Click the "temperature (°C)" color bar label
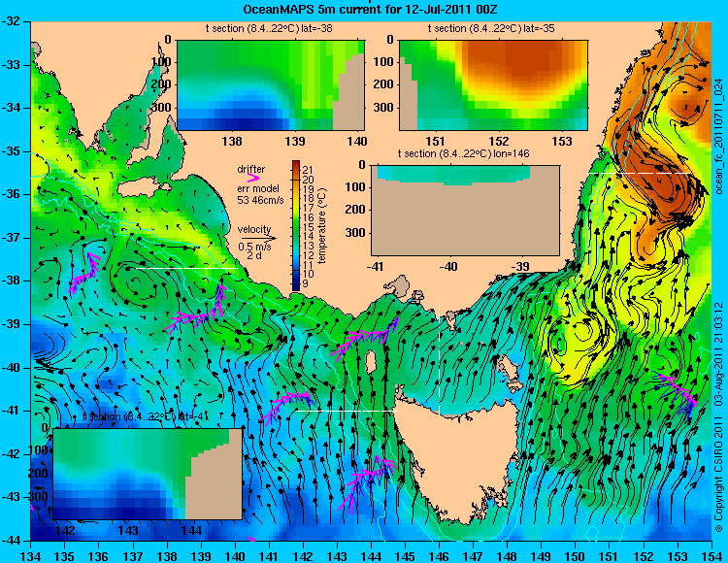 point(322,225)
